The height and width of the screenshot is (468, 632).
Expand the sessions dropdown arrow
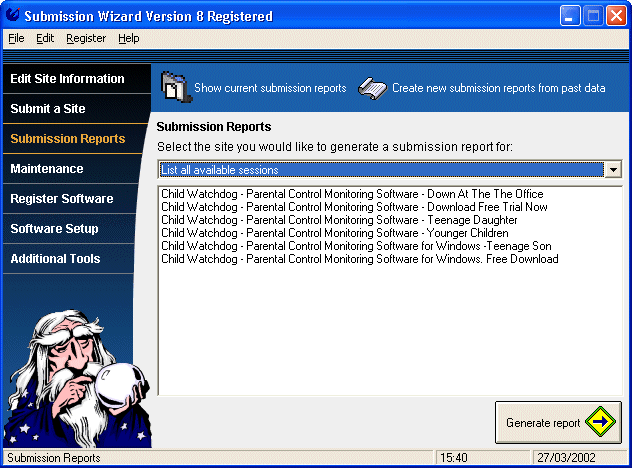(613, 170)
